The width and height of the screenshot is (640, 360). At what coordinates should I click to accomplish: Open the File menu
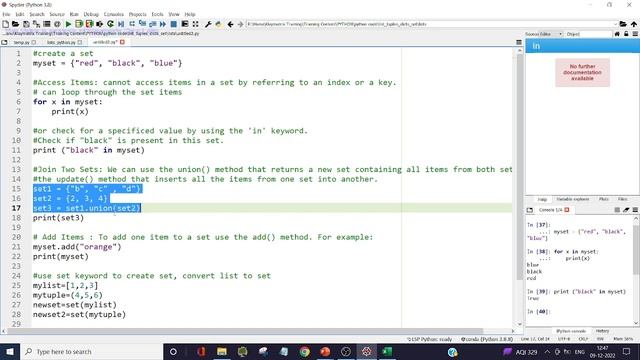pyautogui.click(x=6, y=14)
